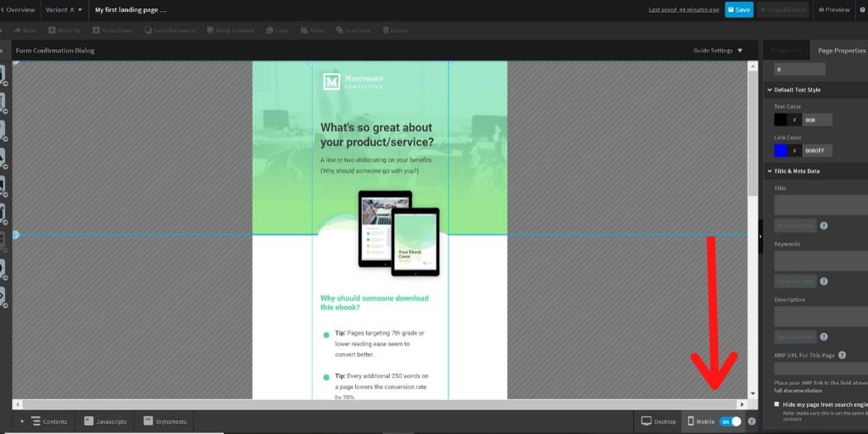Select "Why should someone download this ebook?" heading

tap(374, 303)
